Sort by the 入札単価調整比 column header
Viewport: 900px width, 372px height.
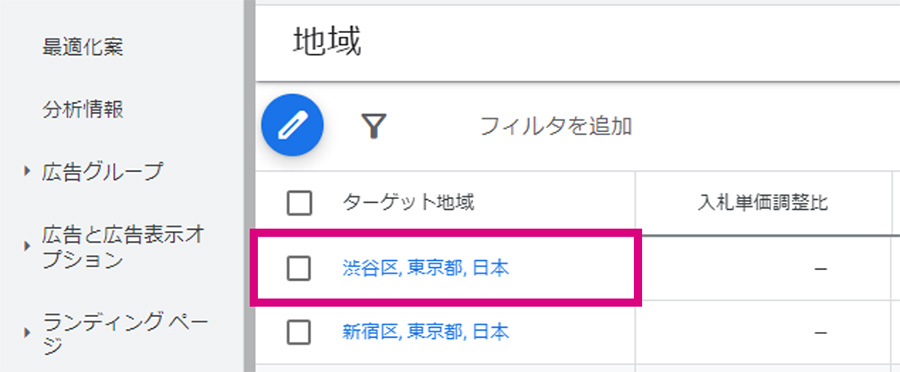(x=762, y=203)
